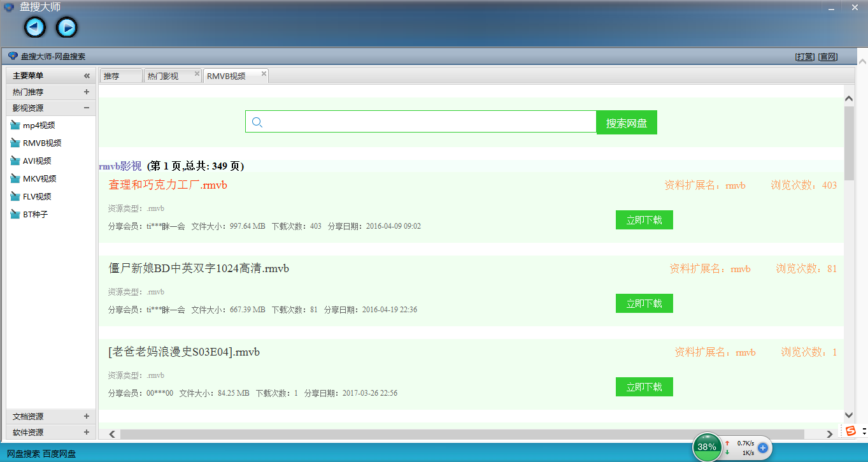
Task: Close the 热门影视 tab
Action: click(197, 73)
